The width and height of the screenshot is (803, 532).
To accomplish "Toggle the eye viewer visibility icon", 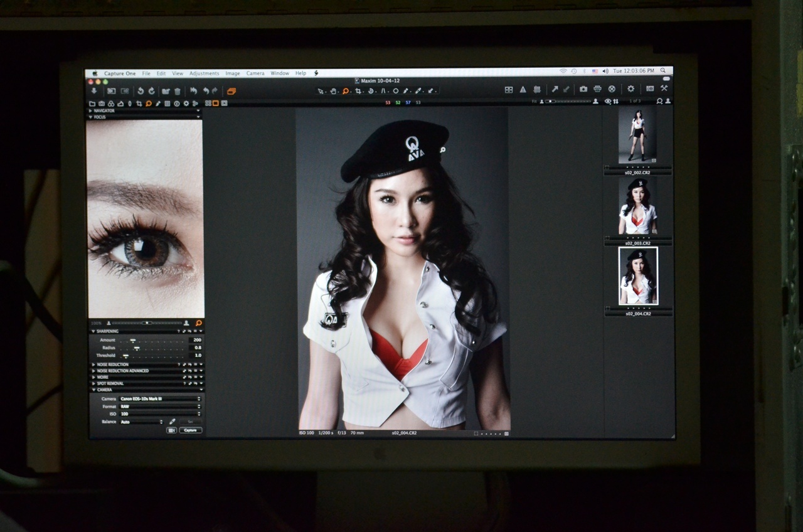I will click(x=608, y=101).
